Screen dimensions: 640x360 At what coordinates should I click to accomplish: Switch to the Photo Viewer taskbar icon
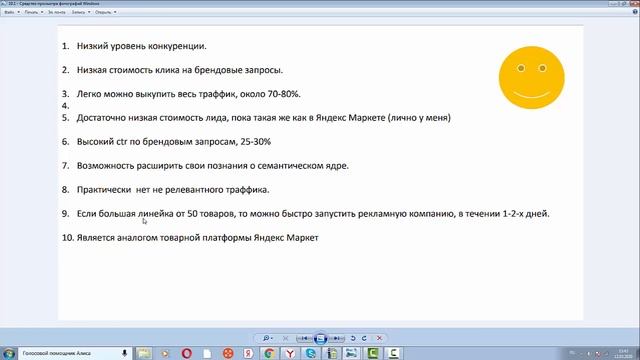(x=352, y=353)
